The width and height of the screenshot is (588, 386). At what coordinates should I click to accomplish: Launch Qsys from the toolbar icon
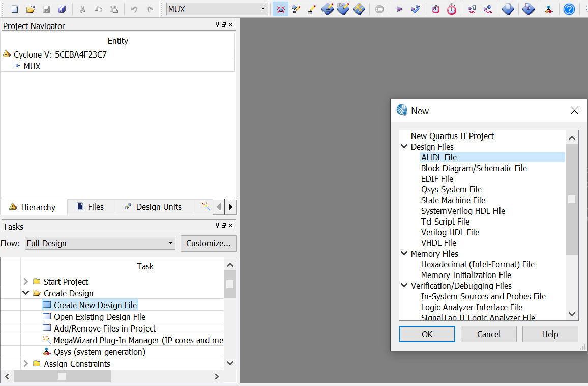tap(549, 9)
